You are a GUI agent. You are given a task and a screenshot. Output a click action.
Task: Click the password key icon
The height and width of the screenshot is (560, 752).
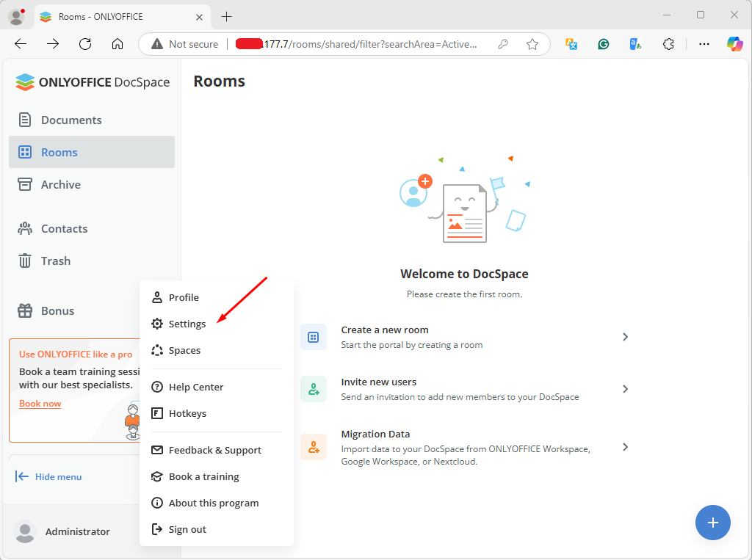pyautogui.click(x=502, y=44)
